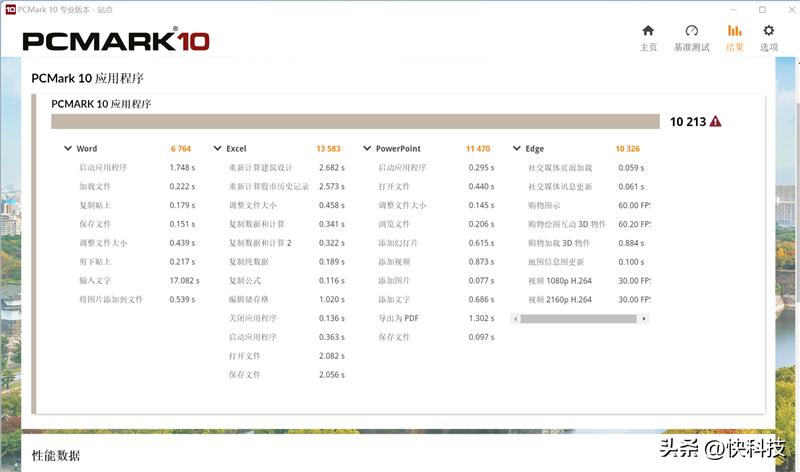Collapse the Edge results group
800x472 pixels.
(516, 148)
